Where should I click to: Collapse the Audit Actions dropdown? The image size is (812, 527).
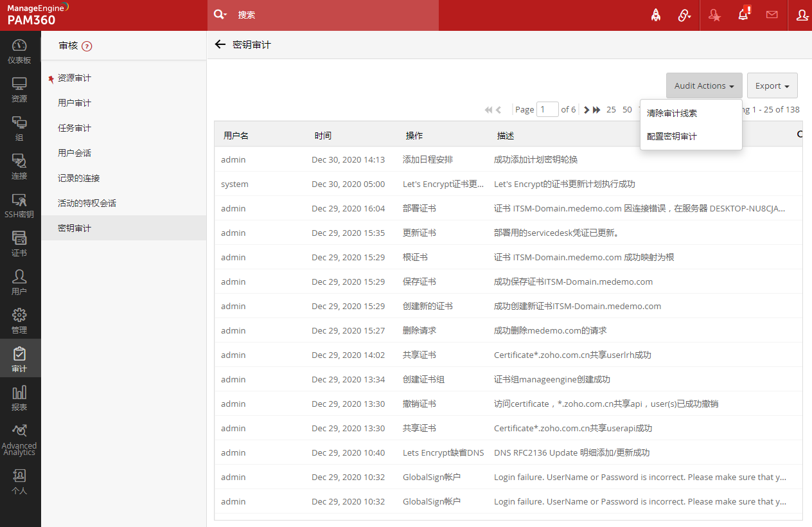click(704, 85)
